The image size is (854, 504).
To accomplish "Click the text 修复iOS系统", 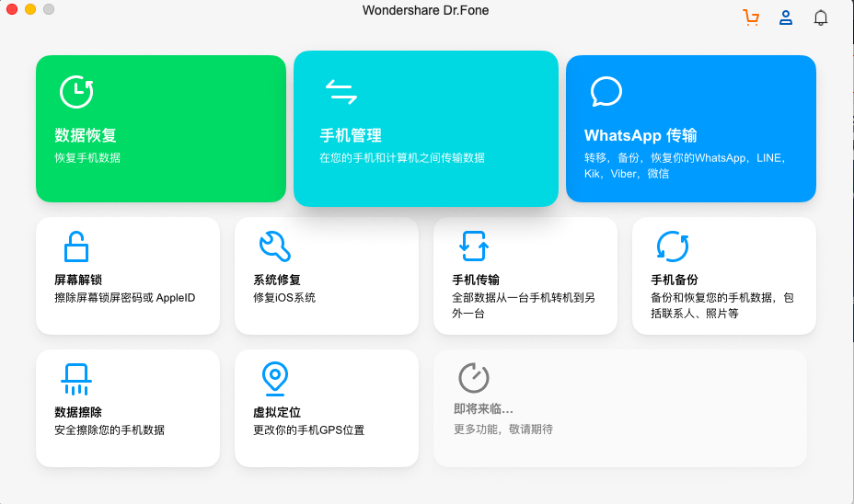I will pyautogui.click(x=284, y=298).
